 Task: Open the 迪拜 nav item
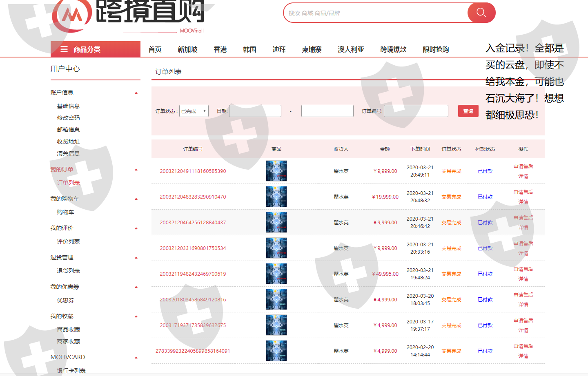(x=279, y=49)
